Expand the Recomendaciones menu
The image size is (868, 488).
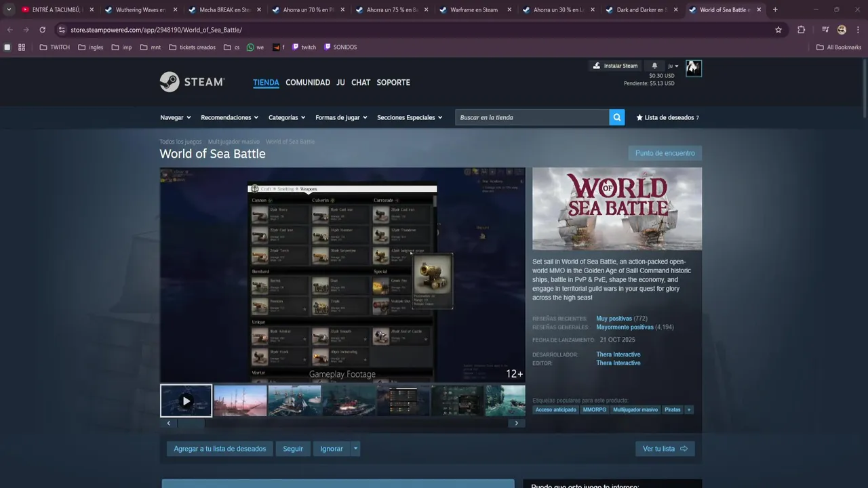point(229,117)
